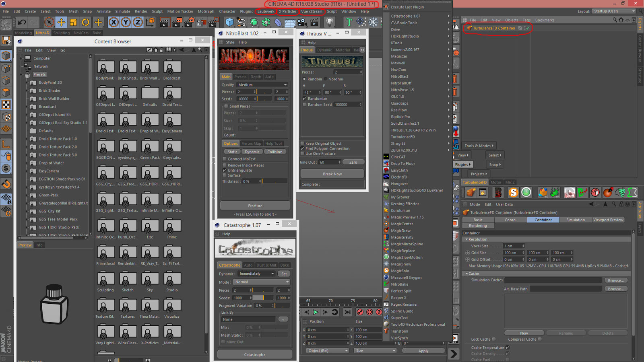Toggle the X axis lock
The width and height of the screenshot is (644, 362).
114,22
